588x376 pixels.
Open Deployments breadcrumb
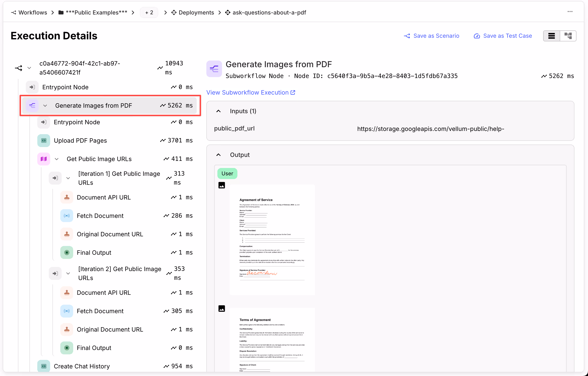click(196, 12)
